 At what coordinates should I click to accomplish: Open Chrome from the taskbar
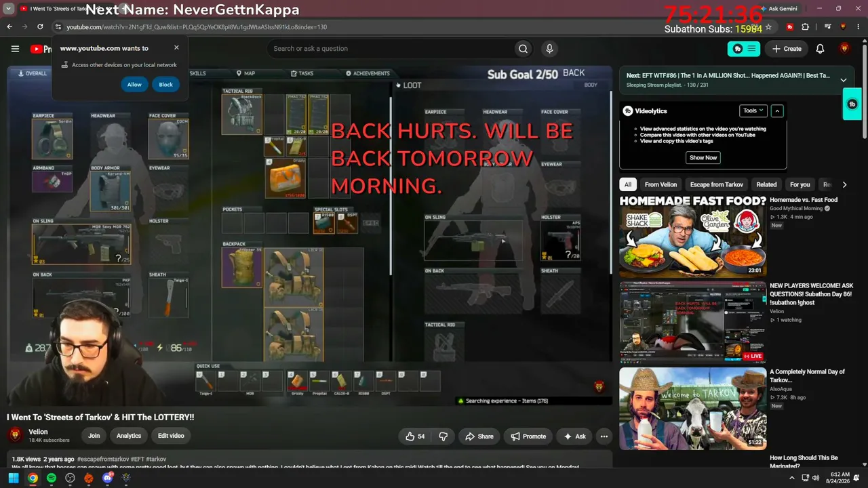point(32,478)
